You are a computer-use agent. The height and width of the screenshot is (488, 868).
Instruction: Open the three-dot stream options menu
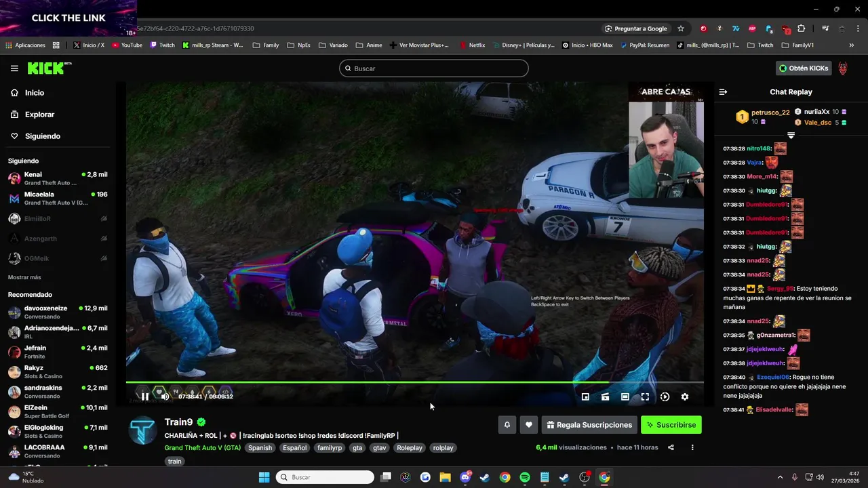[x=692, y=447]
